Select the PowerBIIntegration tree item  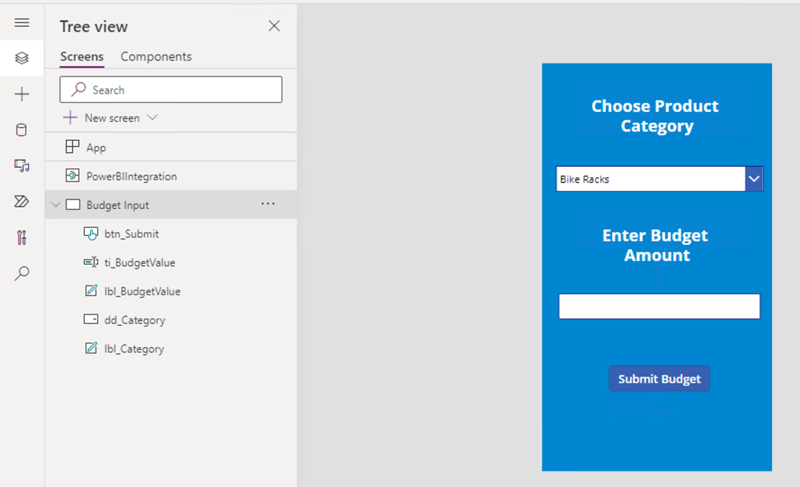pos(130,176)
